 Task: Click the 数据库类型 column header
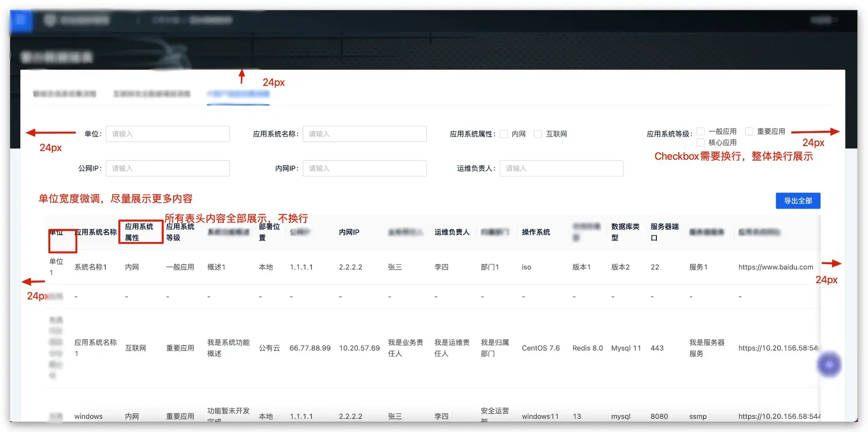[625, 232]
